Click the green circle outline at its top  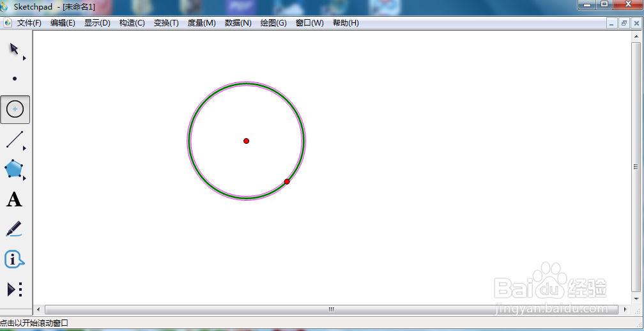click(x=247, y=84)
